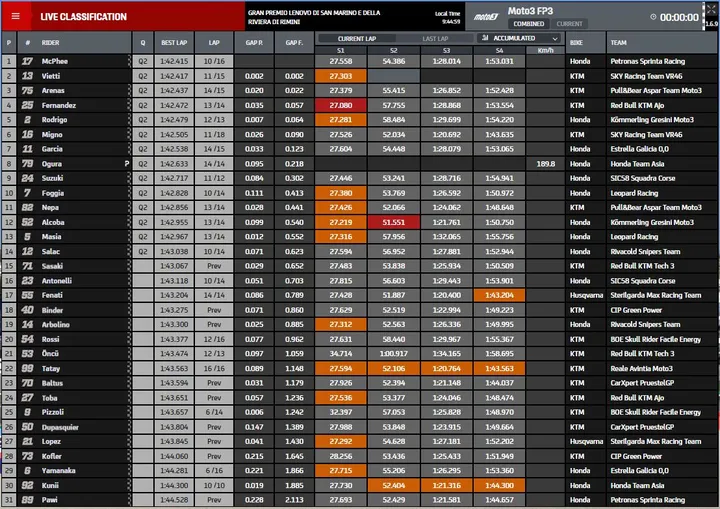720x509 pixels.
Task: Click the pit 'P' marker on Ogura's row
Action: pyautogui.click(x=127, y=164)
